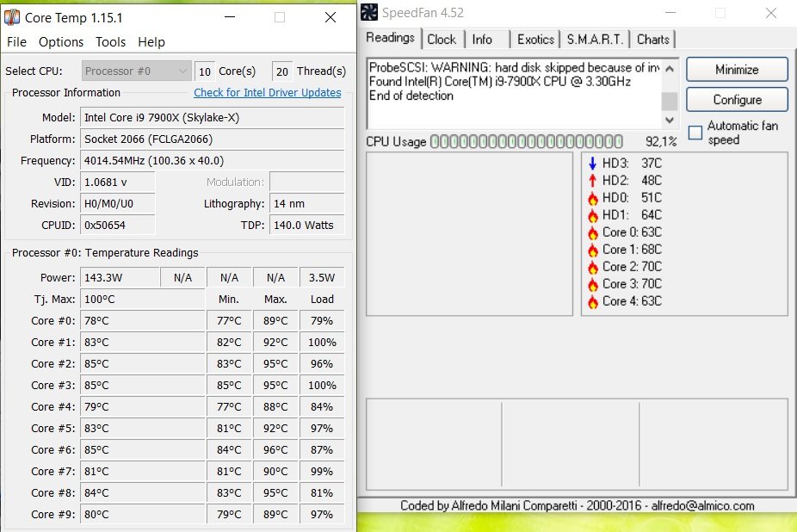Open the Tools menu in Core Temp
The width and height of the screenshot is (797, 532).
tap(110, 42)
